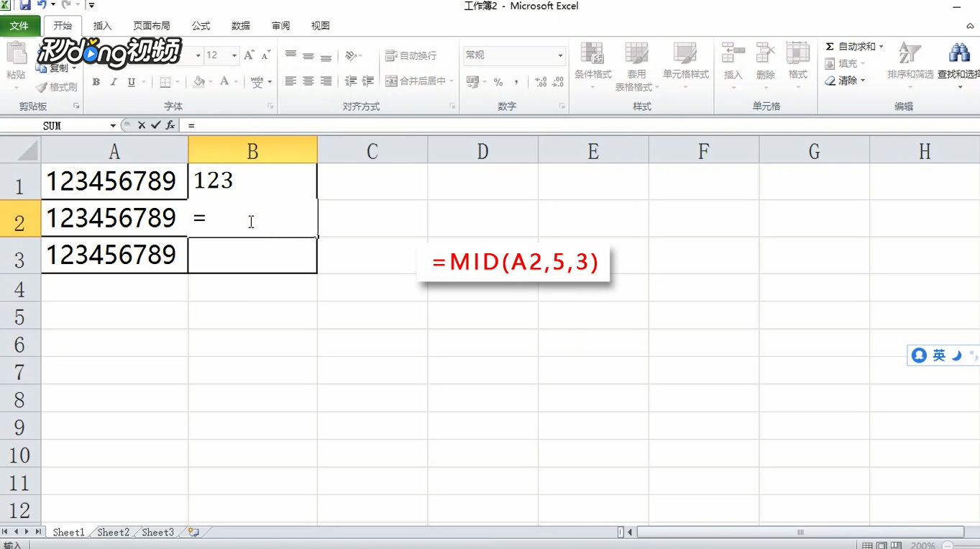Switch to the Sheet2 worksheet tab
This screenshot has height=549, width=980.
[x=111, y=532]
